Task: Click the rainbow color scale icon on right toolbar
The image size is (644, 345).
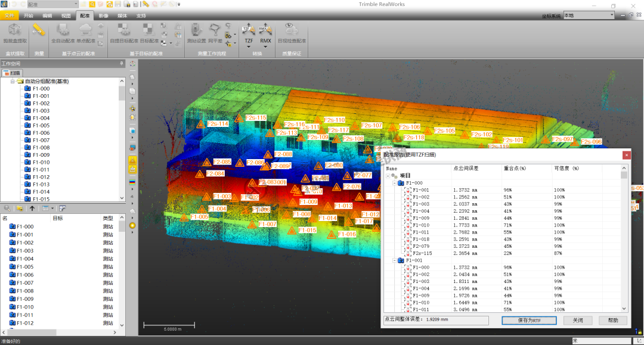Action: (x=132, y=182)
